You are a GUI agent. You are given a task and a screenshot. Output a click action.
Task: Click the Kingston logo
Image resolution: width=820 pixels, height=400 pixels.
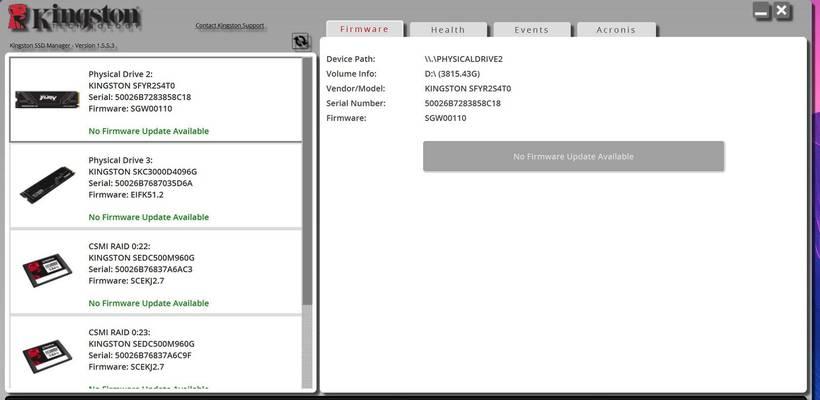click(75, 19)
